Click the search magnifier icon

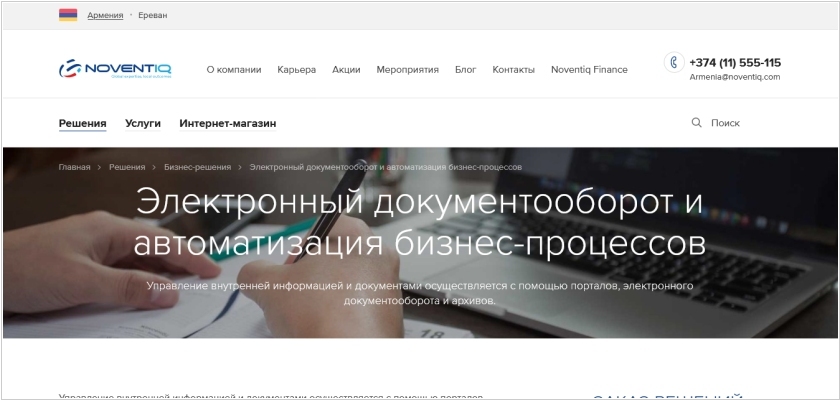tap(696, 123)
